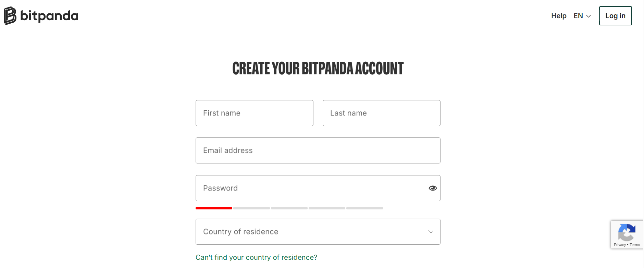Open the Help menu

coord(558,16)
